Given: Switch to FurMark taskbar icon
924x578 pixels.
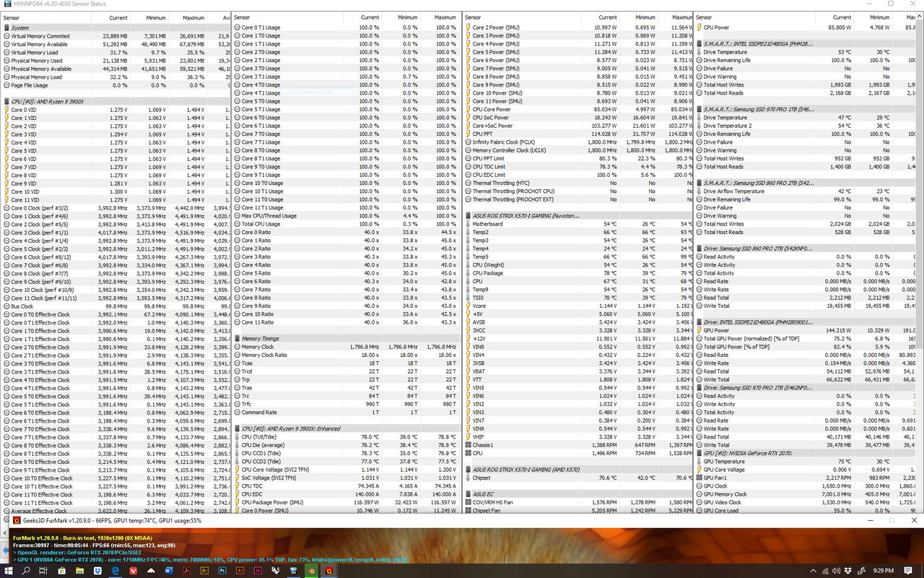Looking at the screenshot, I should click(x=329, y=571).
